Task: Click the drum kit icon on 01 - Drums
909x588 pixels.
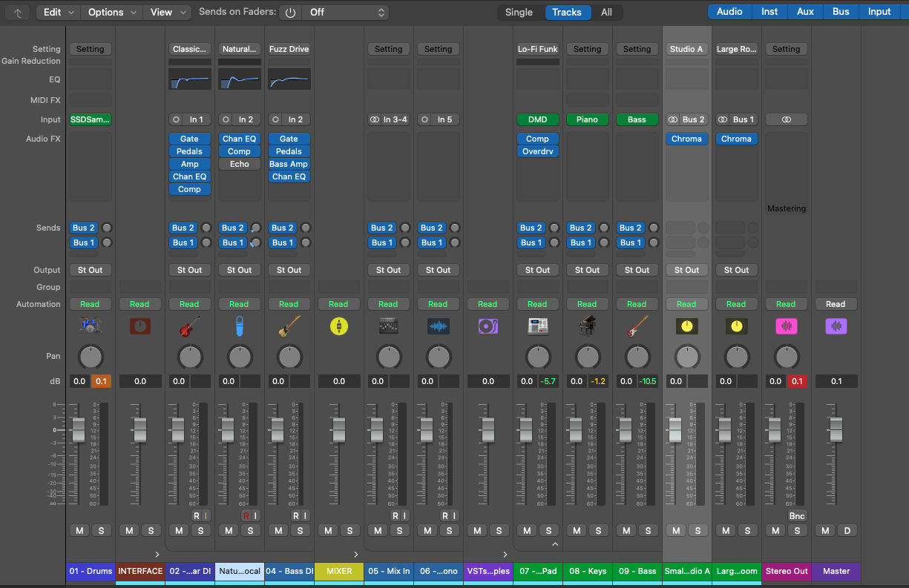Action: (90, 326)
